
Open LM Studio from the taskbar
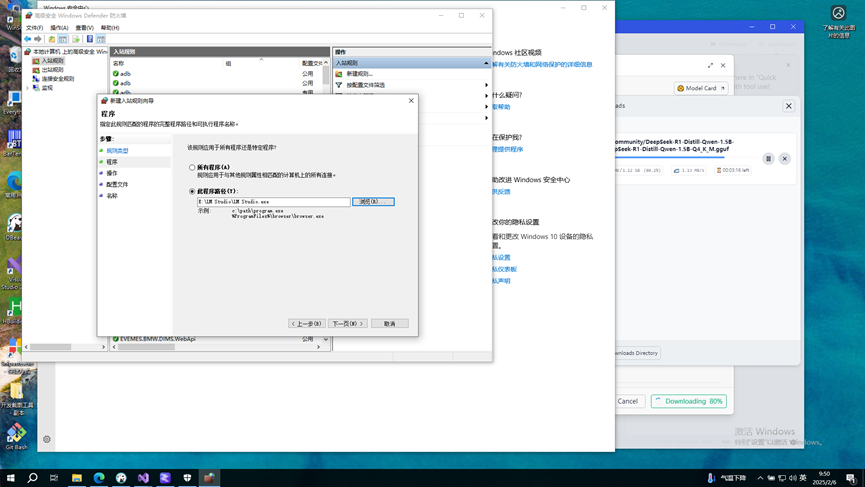click(x=165, y=478)
